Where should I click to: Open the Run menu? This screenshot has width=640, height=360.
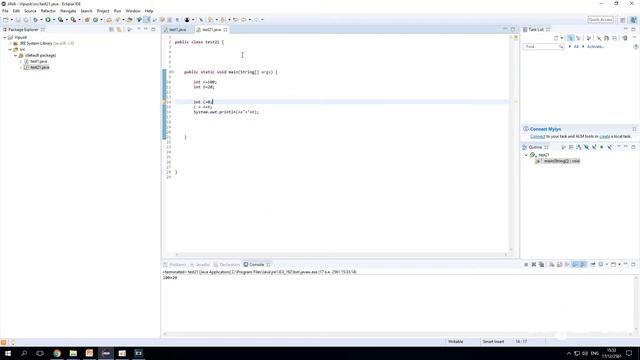pyautogui.click(x=117, y=11)
